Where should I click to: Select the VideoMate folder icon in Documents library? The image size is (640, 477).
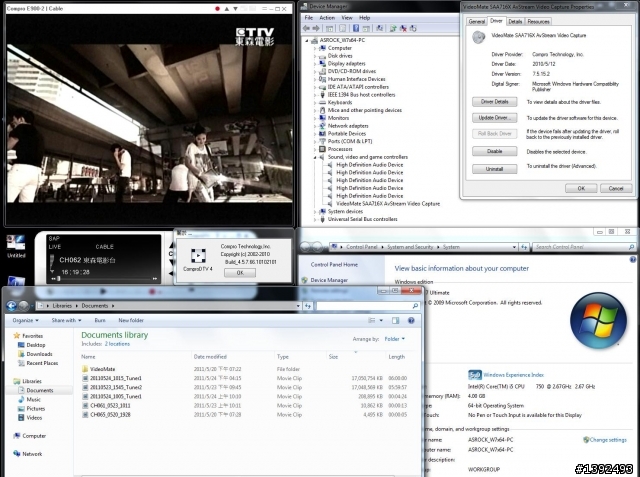[x=85, y=369]
